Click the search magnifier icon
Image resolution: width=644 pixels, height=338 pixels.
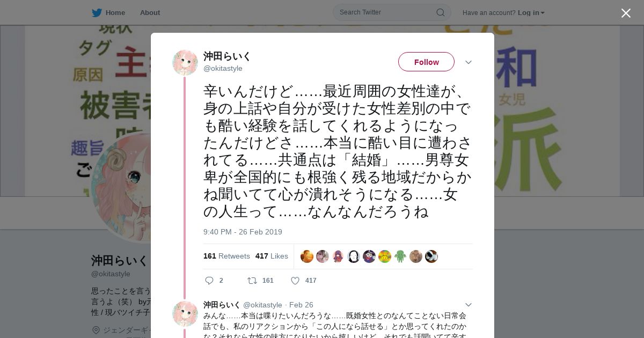tap(440, 12)
